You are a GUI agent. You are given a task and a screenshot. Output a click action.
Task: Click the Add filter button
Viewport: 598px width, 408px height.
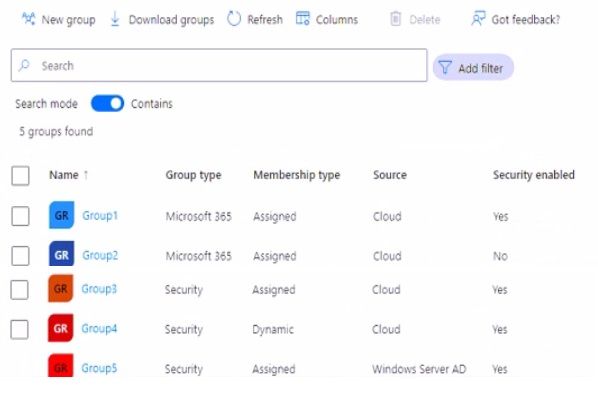tap(473, 67)
